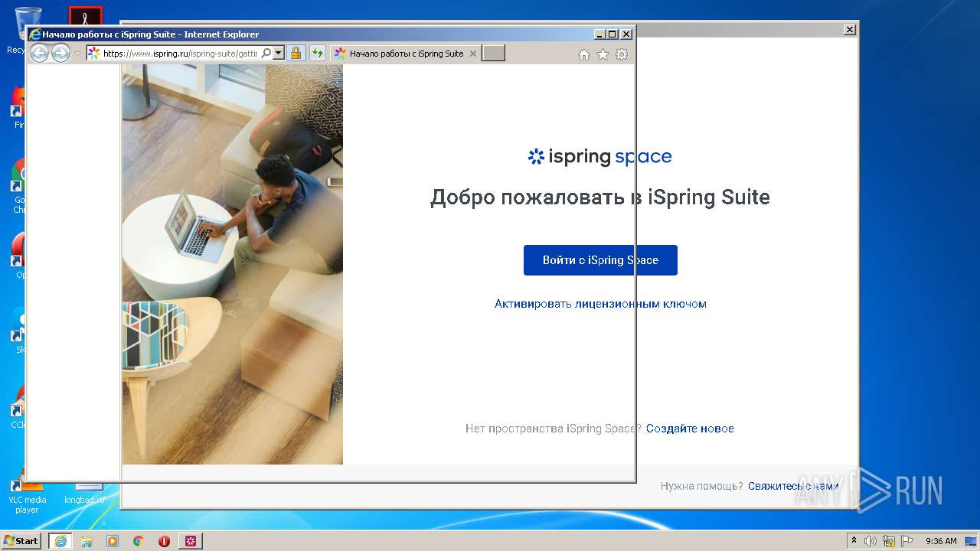The width and height of the screenshot is (980, 551).
Task: Click the 'Создайте новое' link
Action: click(x=690, y=429)
